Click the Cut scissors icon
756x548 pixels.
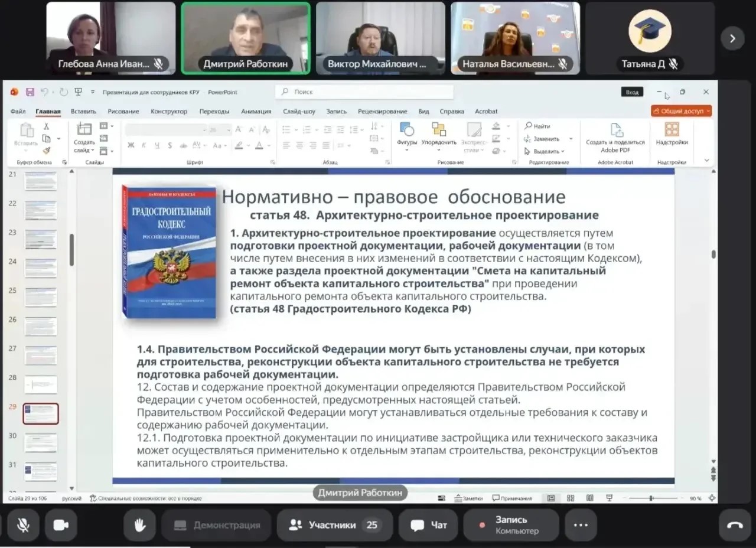pyautogui.click(x=46, y=126)
